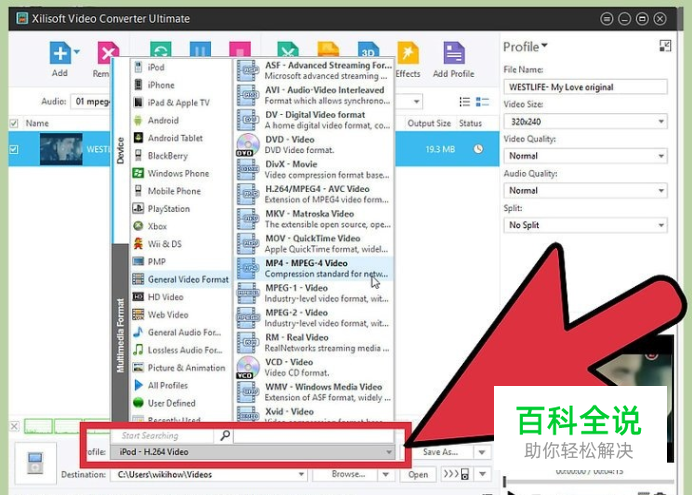The height and width of the screenshot is (495, 692).
Task: Open Wii & DS category
Action: [x=181, y=244]
